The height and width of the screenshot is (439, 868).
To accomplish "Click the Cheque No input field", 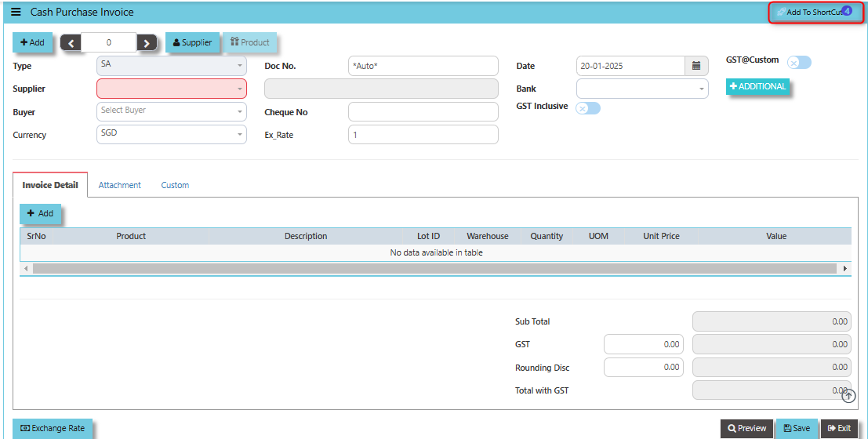I will (x=423, y=111).
